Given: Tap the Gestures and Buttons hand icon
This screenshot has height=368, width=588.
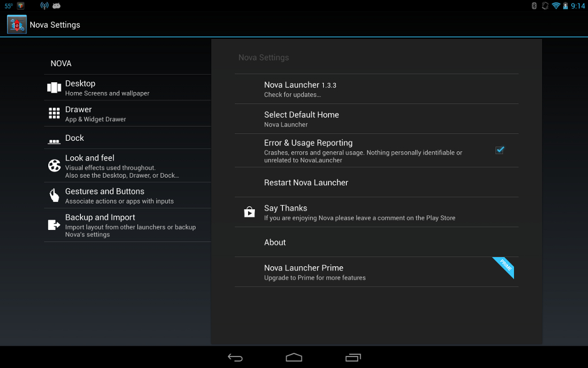Looking at the screenshot, I should pos(54,195).
